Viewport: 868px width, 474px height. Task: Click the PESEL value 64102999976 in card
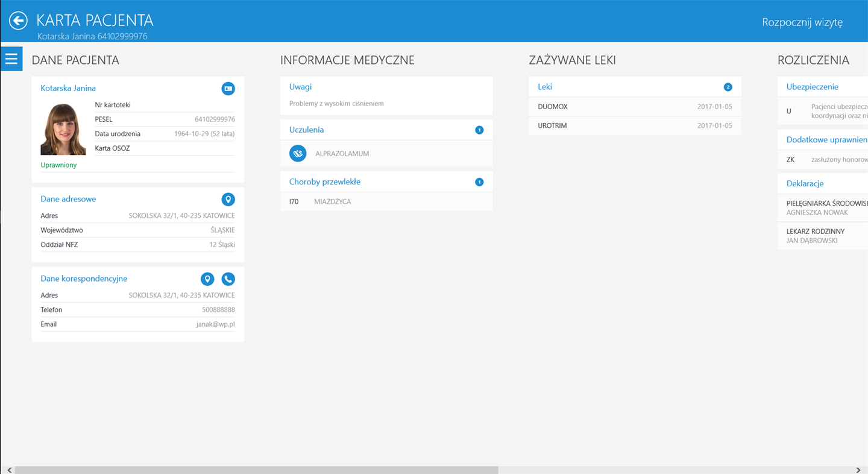click(215, 119)
